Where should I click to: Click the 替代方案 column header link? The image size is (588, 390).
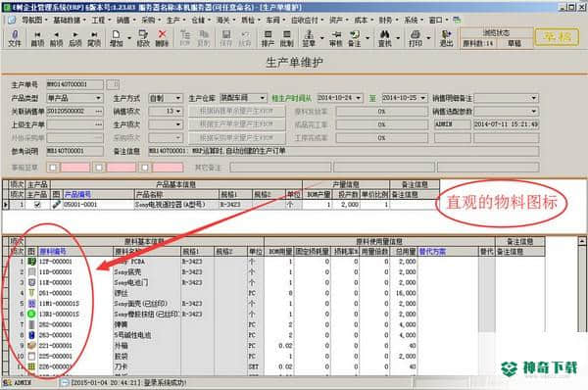click(432, 251)
